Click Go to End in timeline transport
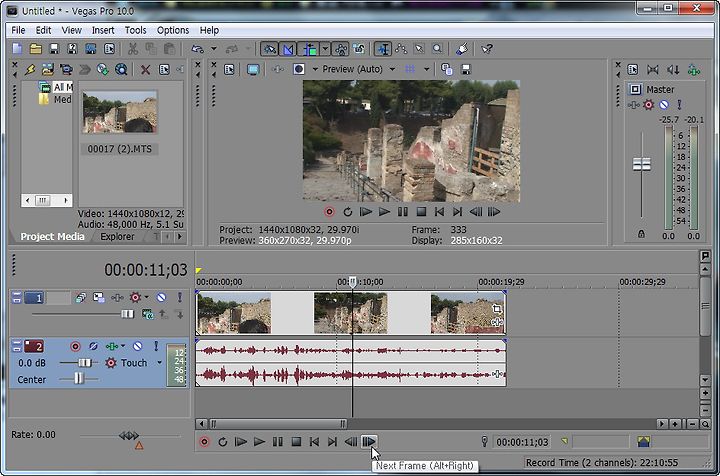Viewport: 720px width, 476px height. [332, 442]
